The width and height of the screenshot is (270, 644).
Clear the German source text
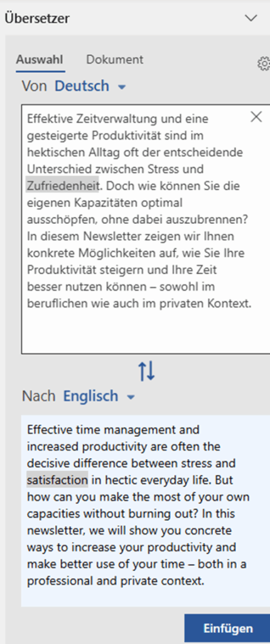(256, 117)
